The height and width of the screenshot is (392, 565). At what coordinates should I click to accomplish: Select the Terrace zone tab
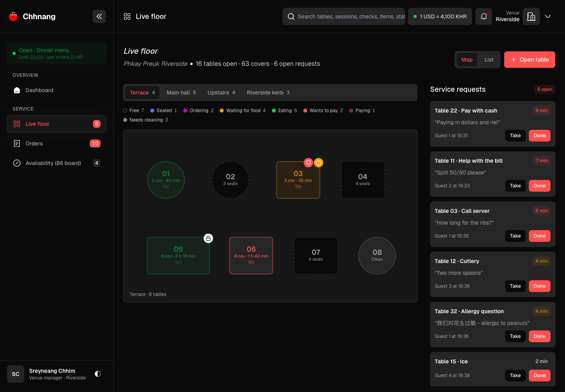[142, 93]
